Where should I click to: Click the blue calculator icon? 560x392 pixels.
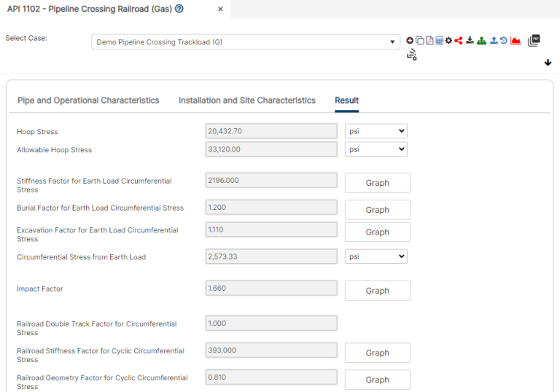click(x=439, y=41)
